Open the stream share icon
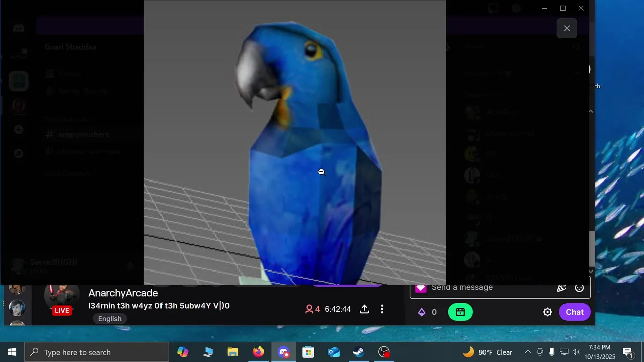 365,309
